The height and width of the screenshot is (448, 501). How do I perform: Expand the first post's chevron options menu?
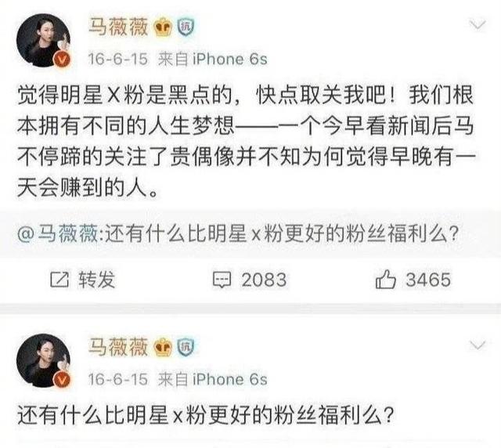coord(477,24)
